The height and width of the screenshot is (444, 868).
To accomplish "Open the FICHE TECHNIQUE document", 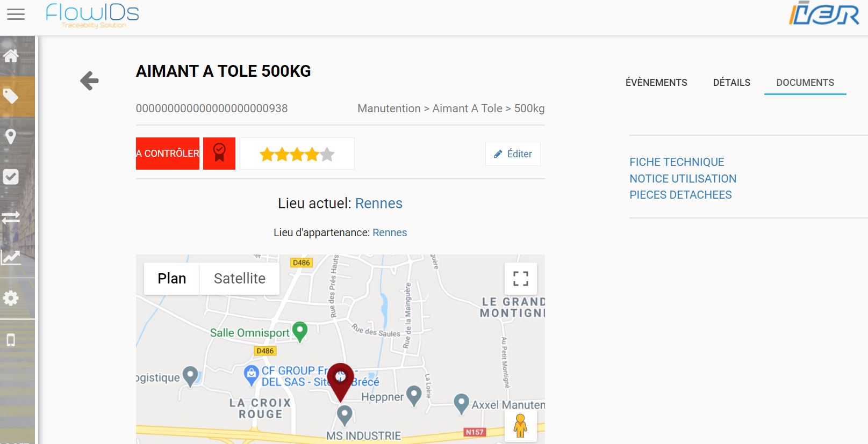I will pyautogui.click(x=677, y=162).
